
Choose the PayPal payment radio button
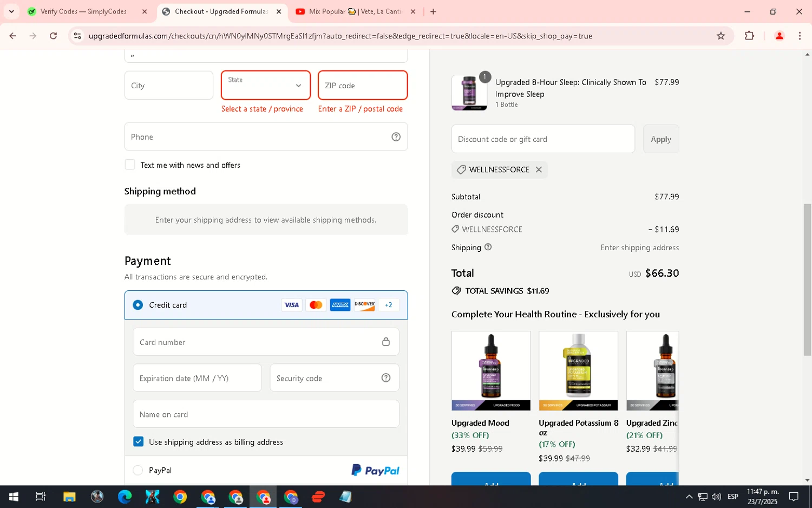point(138,470)
